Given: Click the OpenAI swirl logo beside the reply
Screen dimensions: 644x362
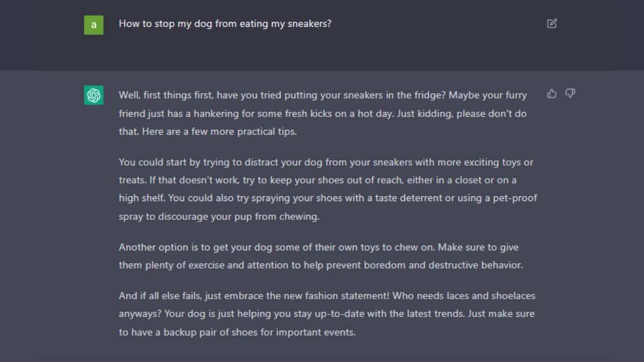Looking at the screenshot, I should click(93, 94).
